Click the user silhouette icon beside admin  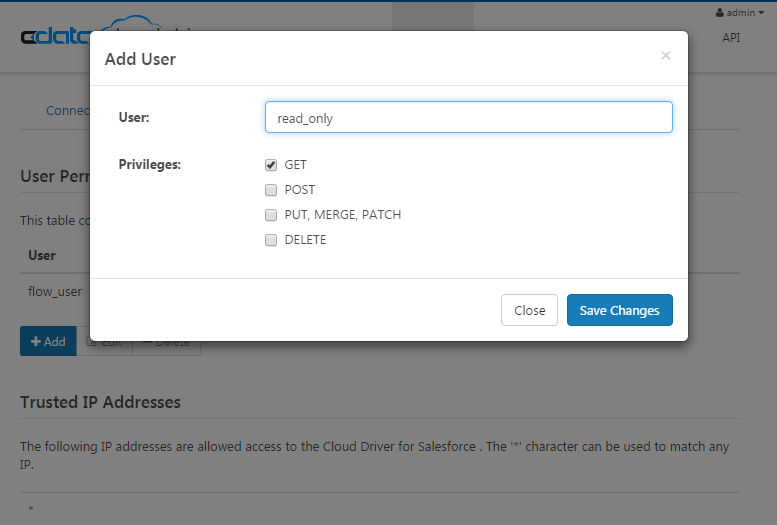point(720,13)
